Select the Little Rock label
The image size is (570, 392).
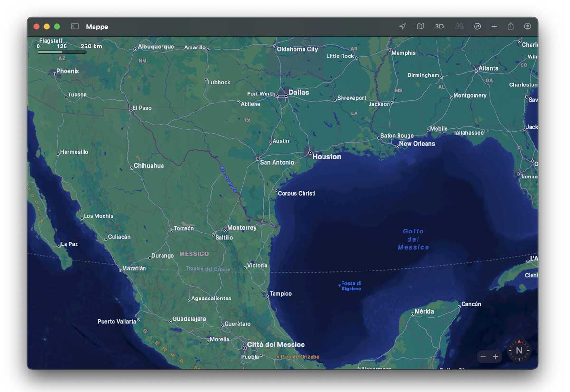pos(340,56)
